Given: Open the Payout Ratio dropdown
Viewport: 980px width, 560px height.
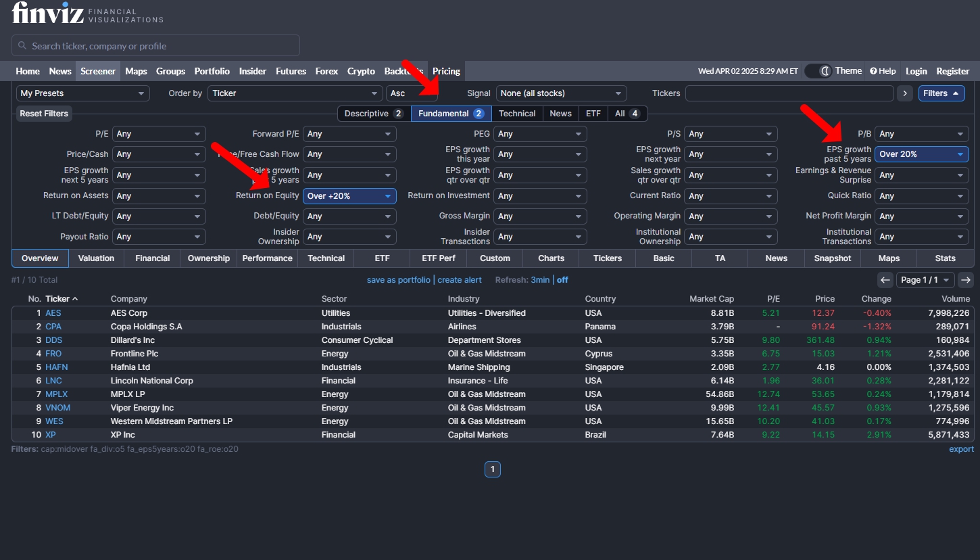Looking at the screenshot, I should click(x=159, y=237).
